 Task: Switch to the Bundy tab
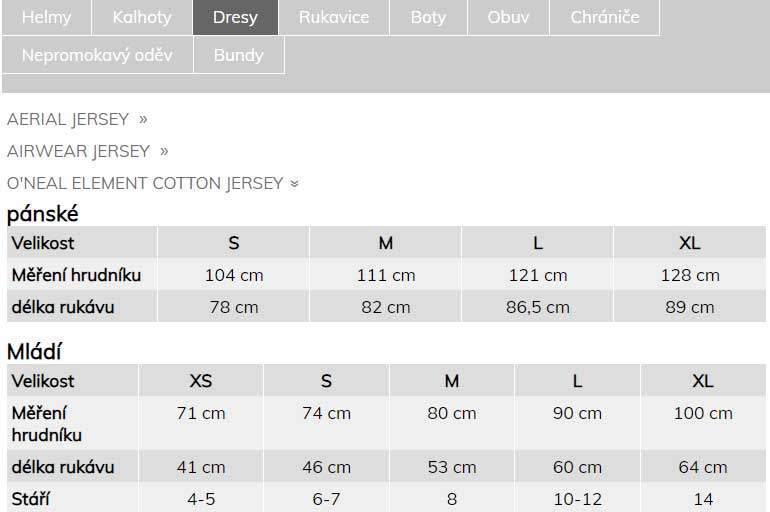(x=239, y=55)
